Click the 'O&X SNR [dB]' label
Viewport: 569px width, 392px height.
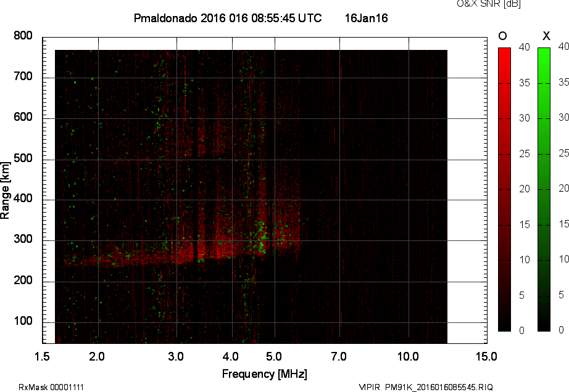point(488,4)
